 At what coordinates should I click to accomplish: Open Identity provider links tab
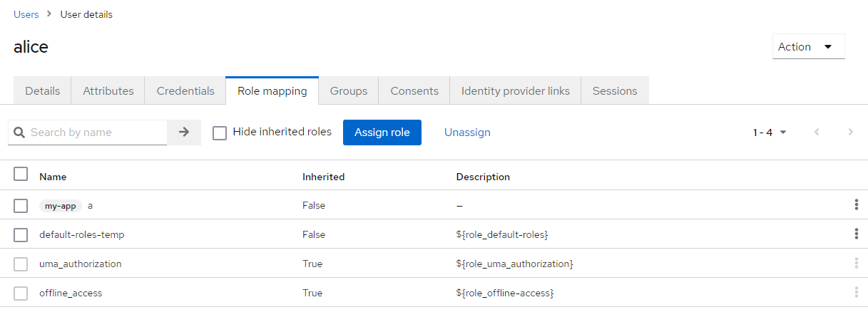(516, 90)
